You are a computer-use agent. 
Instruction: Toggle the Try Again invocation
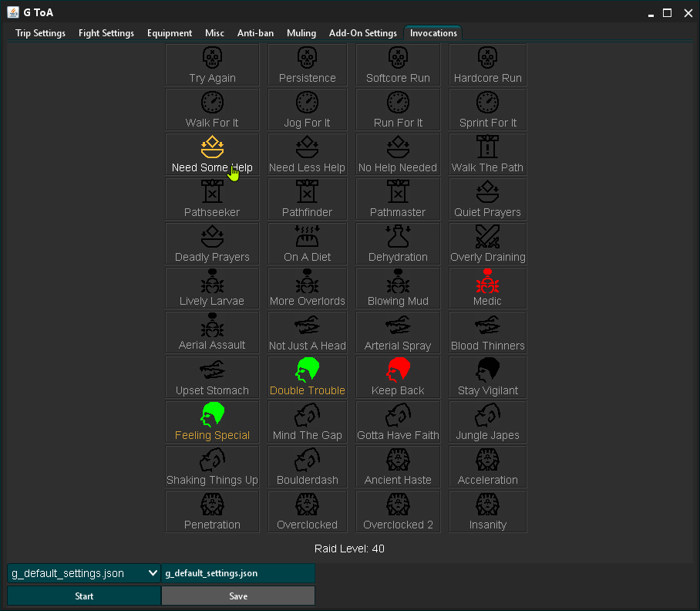(212, 65)
